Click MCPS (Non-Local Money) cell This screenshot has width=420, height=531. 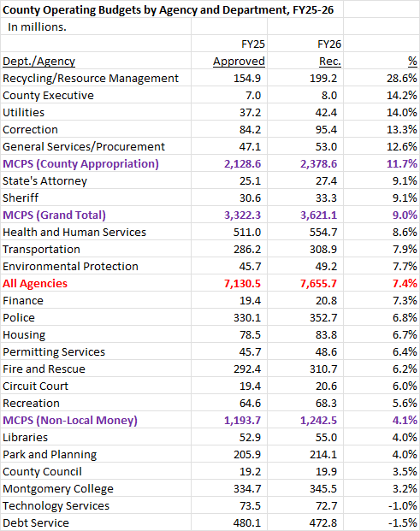(x=70, y=420)
